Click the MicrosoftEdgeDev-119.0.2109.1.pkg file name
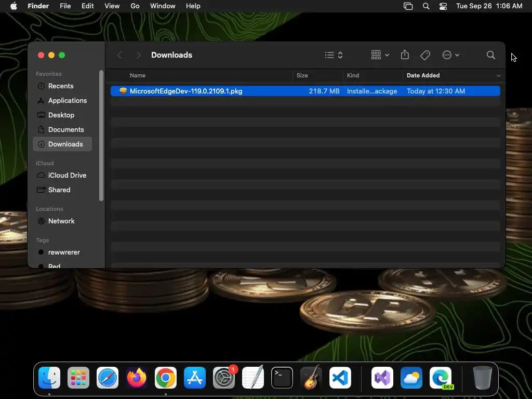The height and width of the screenshot is (399, 532). point(186,91)
